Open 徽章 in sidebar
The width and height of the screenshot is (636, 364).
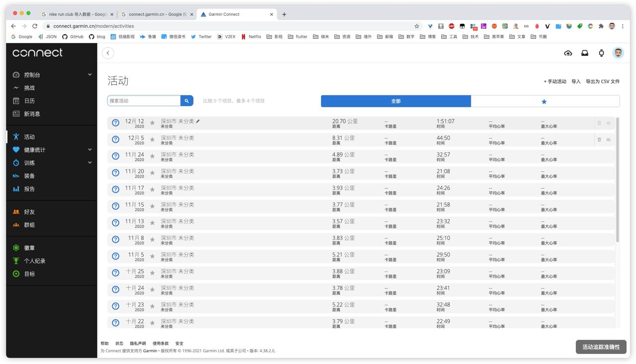pos(29,248)
